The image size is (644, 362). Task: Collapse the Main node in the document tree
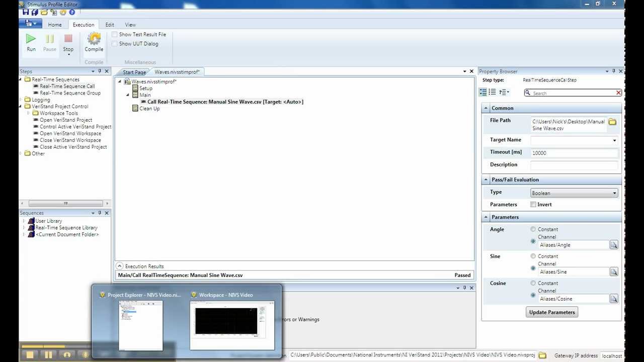pyautogui.click(x=128, y=95)
